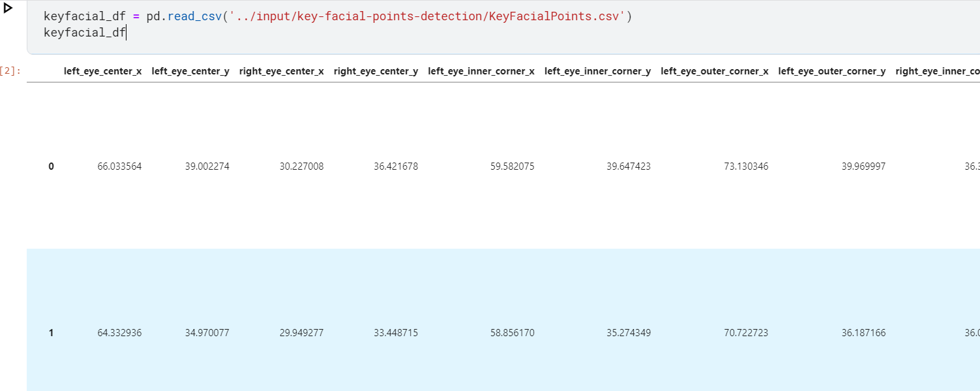The image size is (980, 391).
Task: Run the keyfacial_df code cell
Action: (9, 9)
